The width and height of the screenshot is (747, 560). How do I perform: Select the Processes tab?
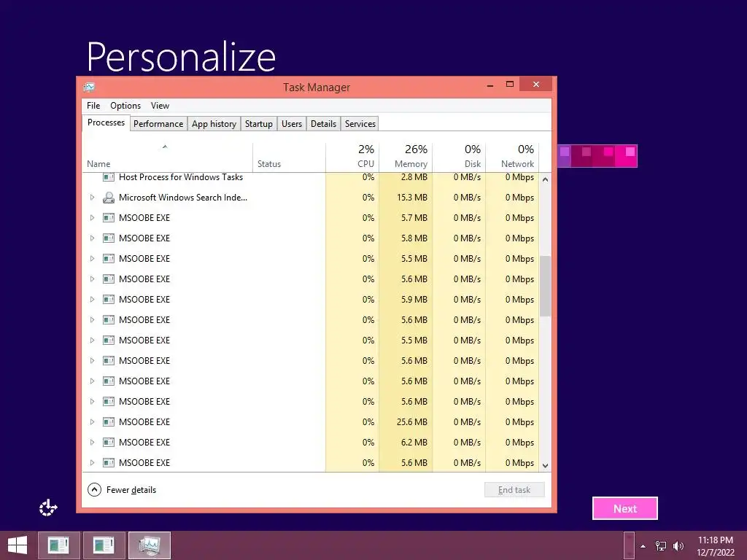[106, 122]
